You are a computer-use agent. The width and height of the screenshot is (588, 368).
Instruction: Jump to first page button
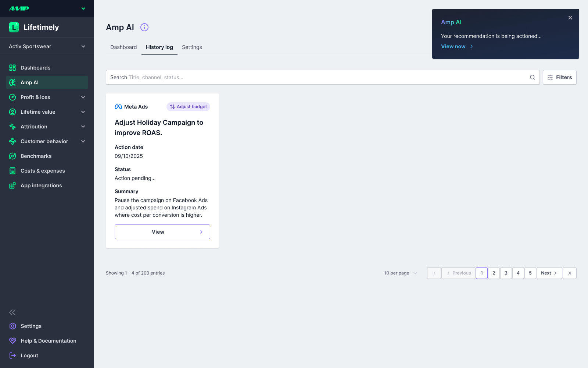[x=434, y=273]
